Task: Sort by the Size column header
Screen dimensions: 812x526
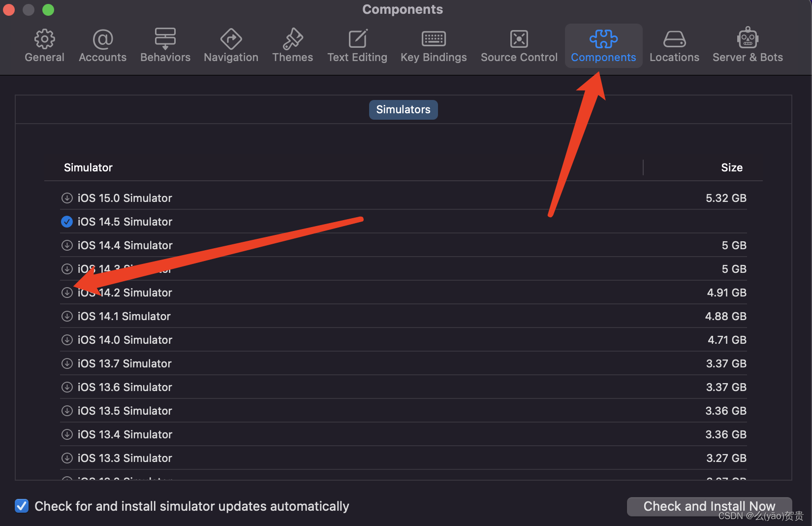Action: coord(732,167)
